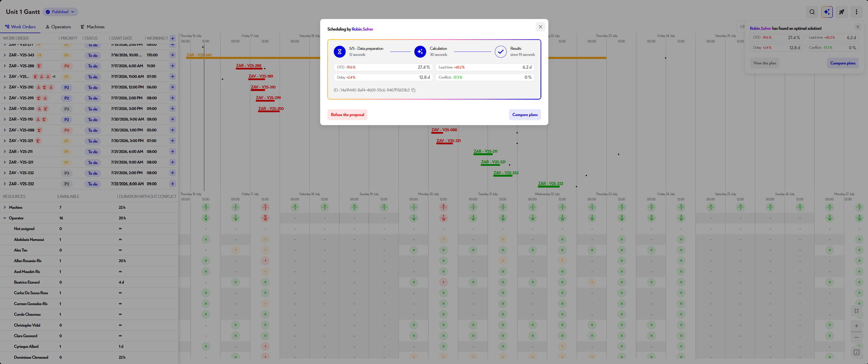Select the Cyriaque Allard operator row
The height and width of the screenshot is (364, 868).
point(89,347)
